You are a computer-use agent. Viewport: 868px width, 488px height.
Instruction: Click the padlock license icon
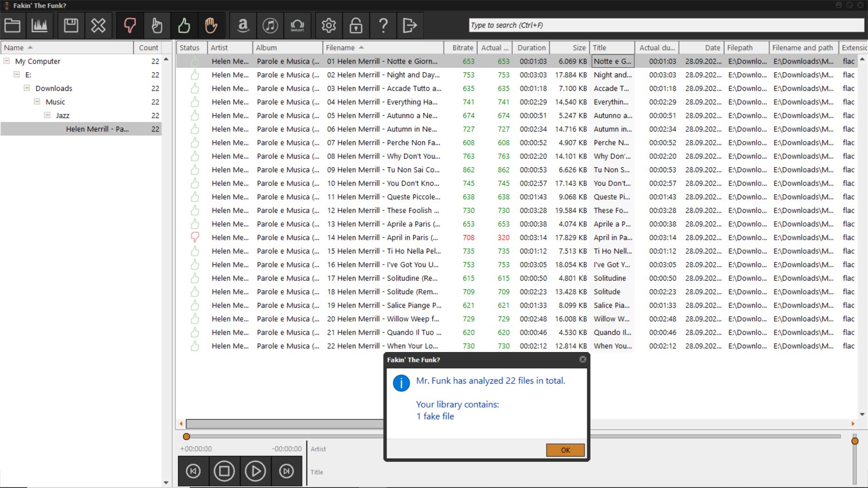click(356, 25)
